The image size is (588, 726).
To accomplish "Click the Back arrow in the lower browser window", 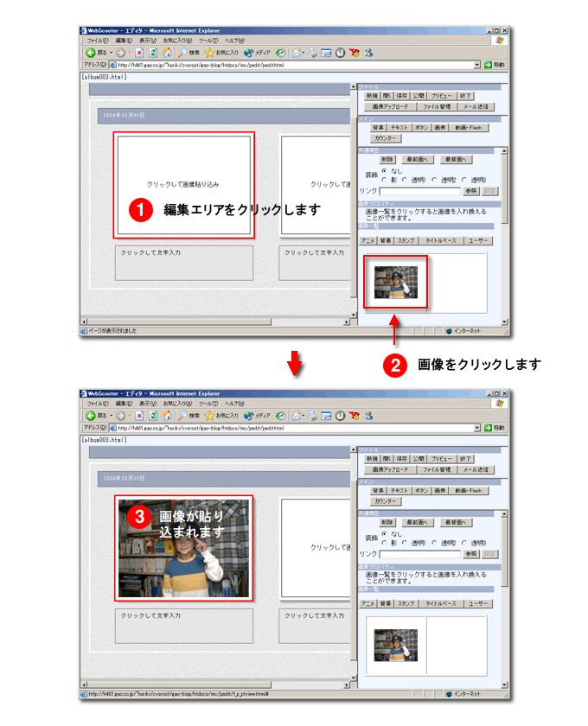I will coord(90,416).
